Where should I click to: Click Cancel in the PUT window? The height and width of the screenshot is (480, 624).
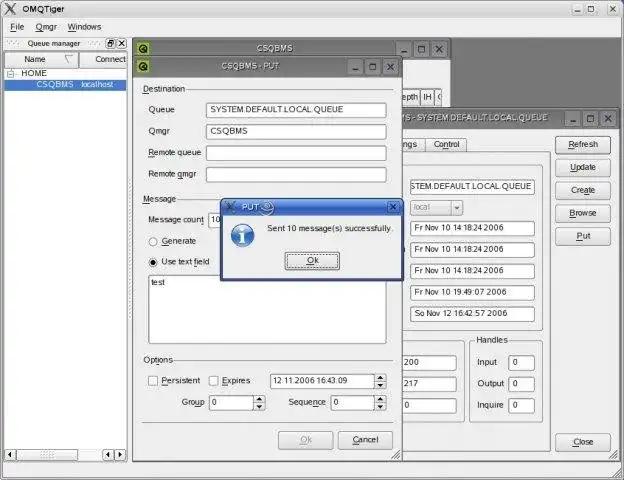click(365, 440)
